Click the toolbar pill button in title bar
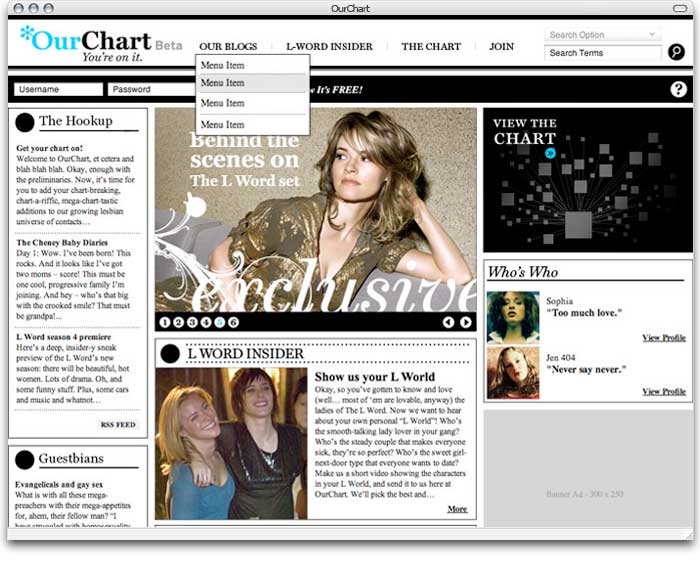This screenshot has height=567, width=700. click(679, 8)
